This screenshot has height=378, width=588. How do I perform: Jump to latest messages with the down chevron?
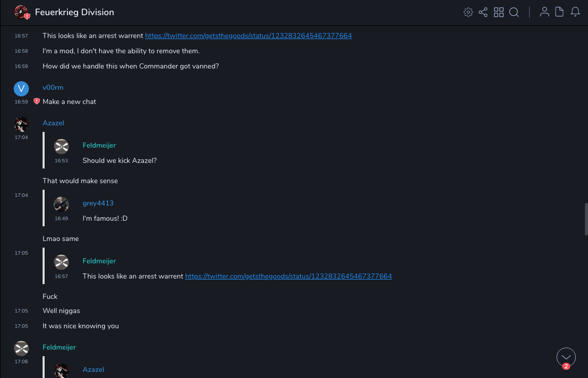tap(566, 357)
